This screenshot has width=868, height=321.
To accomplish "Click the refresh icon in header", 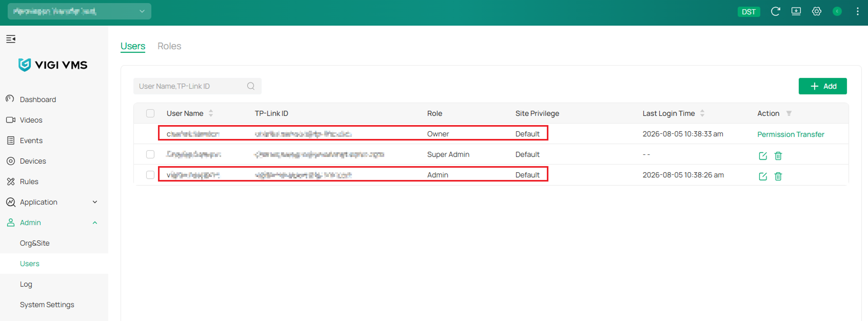I will [x=775, y=11].
